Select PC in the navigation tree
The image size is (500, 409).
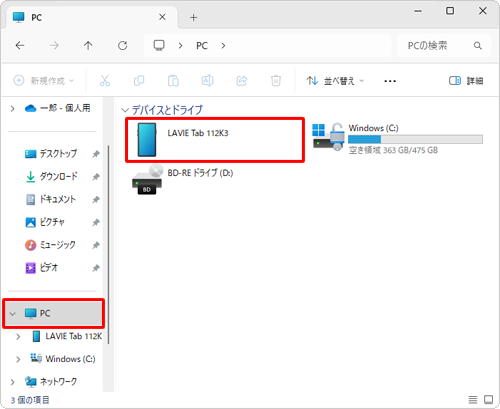[x=53, y=313]
